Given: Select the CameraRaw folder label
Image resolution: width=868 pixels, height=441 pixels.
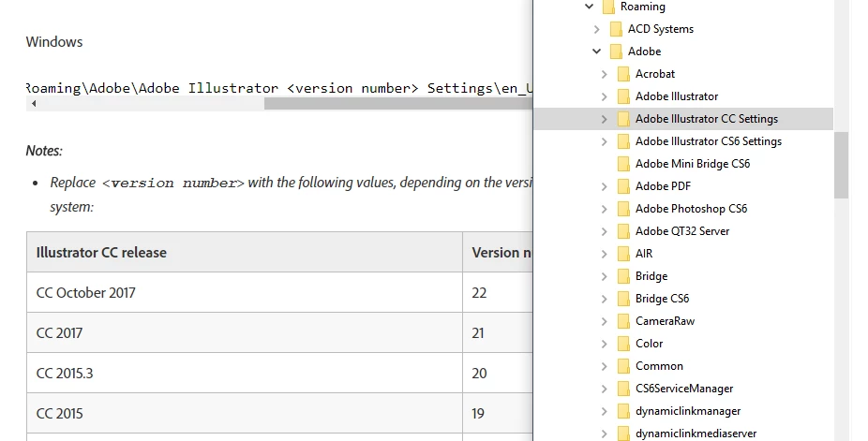Looking at the screenshot, I should [x=665, y=321].
